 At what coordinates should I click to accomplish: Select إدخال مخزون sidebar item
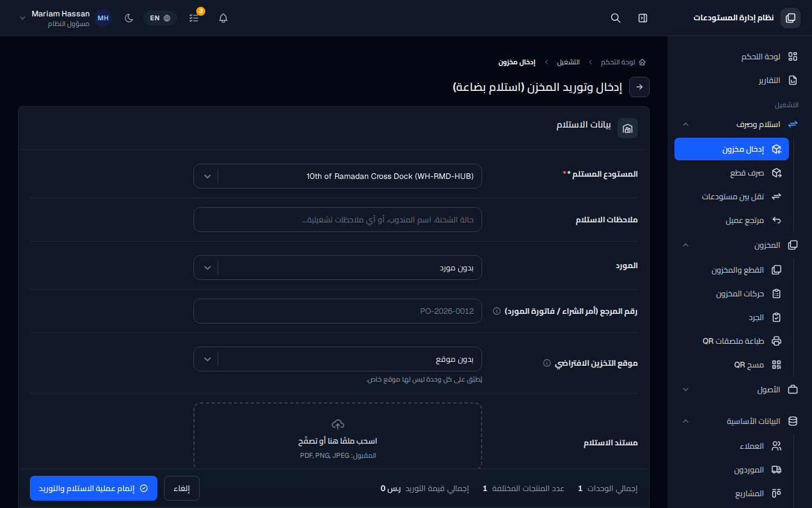point(731,149)
